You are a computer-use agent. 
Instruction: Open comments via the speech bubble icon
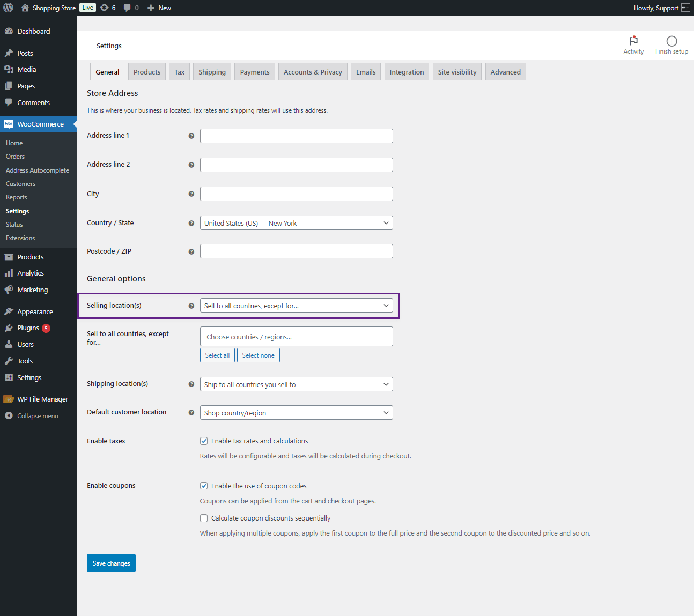coord(127,8)
